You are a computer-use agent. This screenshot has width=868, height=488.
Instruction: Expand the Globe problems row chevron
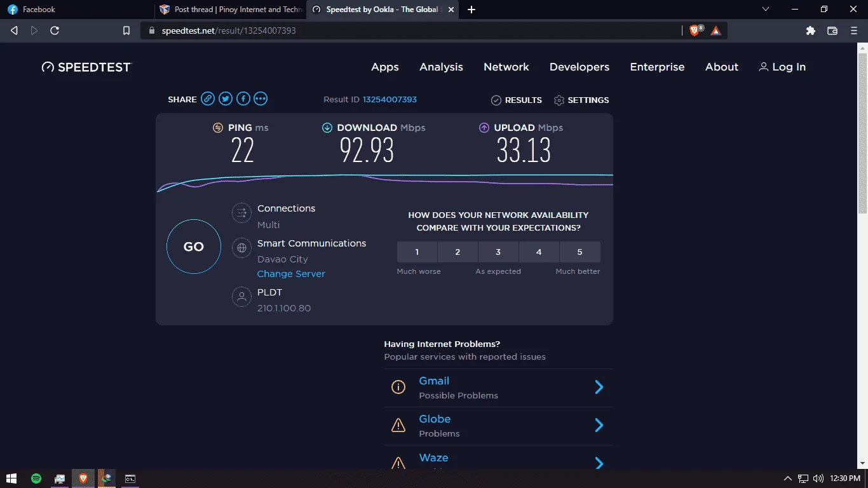(599, 425)
